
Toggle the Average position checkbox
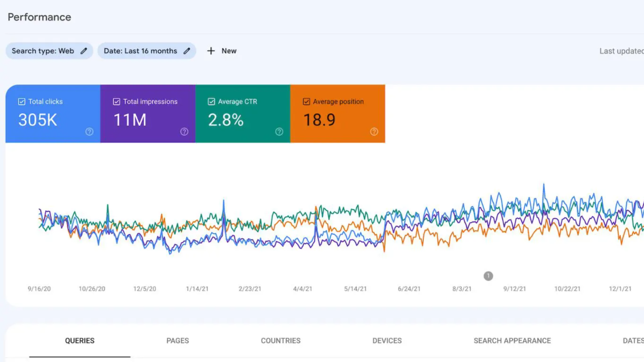[306, 102]
